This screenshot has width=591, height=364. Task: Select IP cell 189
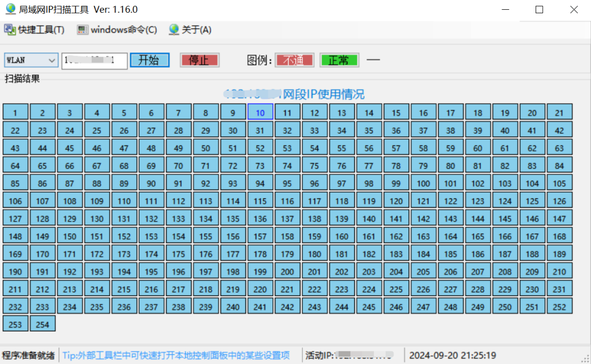(x=559, y=254)
